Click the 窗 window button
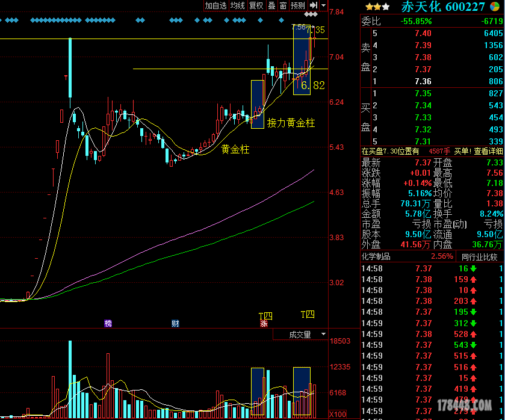505x420 pixels. click(x=283, y=5)
